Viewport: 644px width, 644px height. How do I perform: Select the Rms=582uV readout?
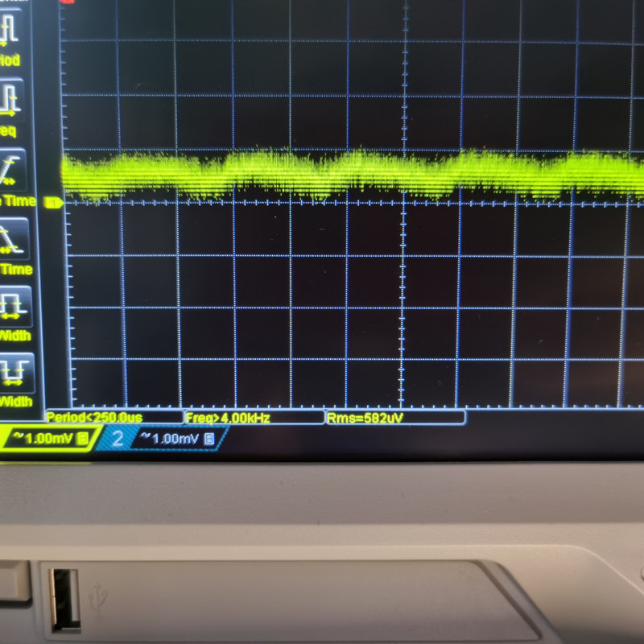395,418
